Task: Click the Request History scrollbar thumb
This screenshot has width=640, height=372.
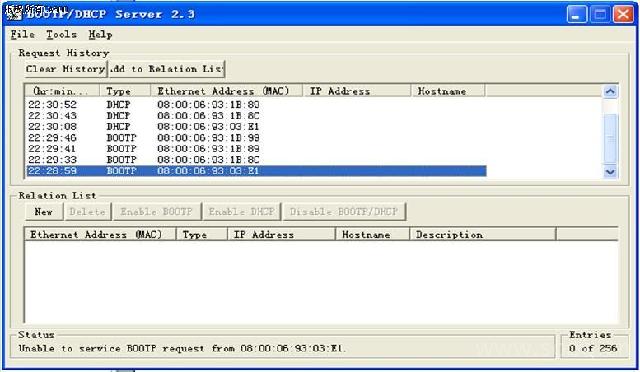Action: pyautogui.click(x=610, y=139)
